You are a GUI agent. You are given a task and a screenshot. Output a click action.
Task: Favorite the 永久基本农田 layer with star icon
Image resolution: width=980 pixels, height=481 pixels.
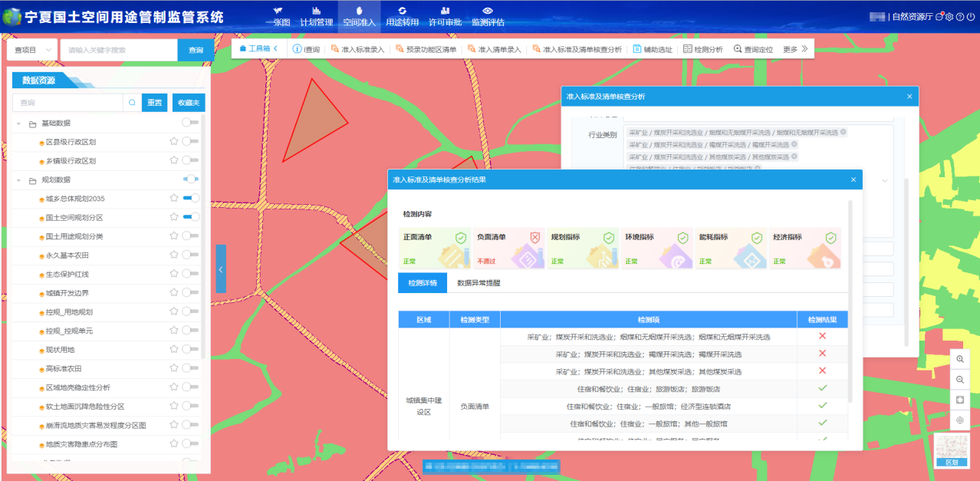(174, 255)
